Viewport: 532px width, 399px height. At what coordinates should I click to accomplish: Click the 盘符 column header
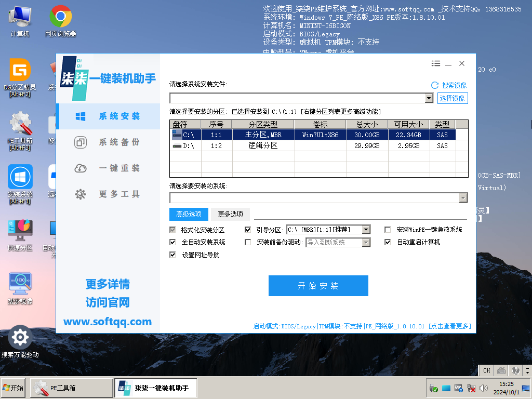tap(185, 125)
